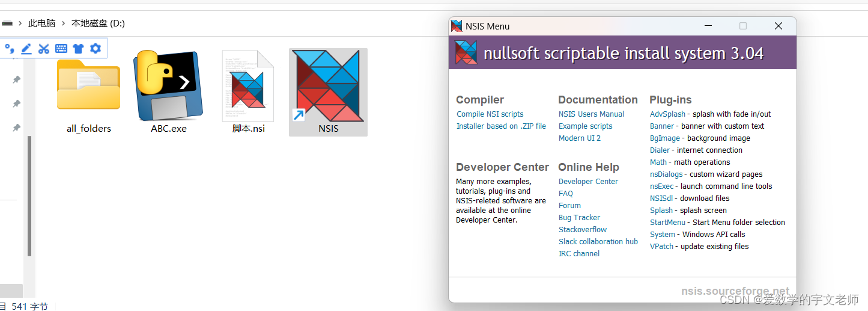The width and height of the screenshot is (868, 311).
Task: Open the Slack collaboration hub link
Action: [598, 242]
